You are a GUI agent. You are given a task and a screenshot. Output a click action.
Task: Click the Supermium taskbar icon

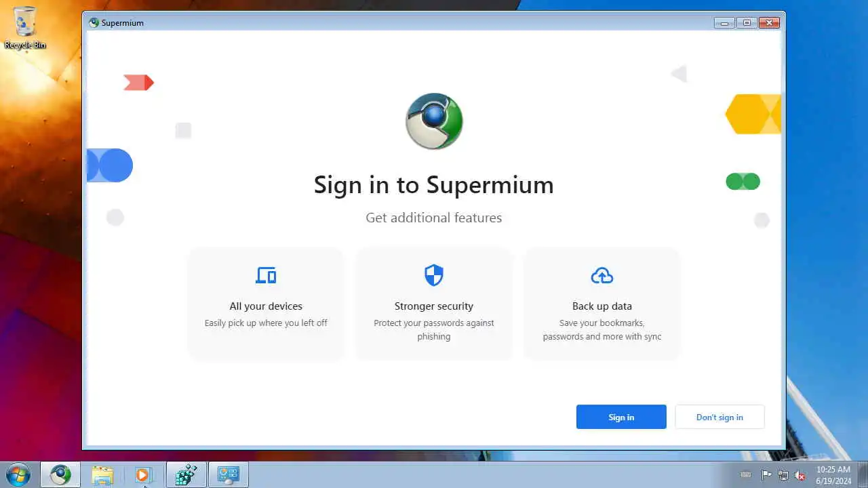60,474
